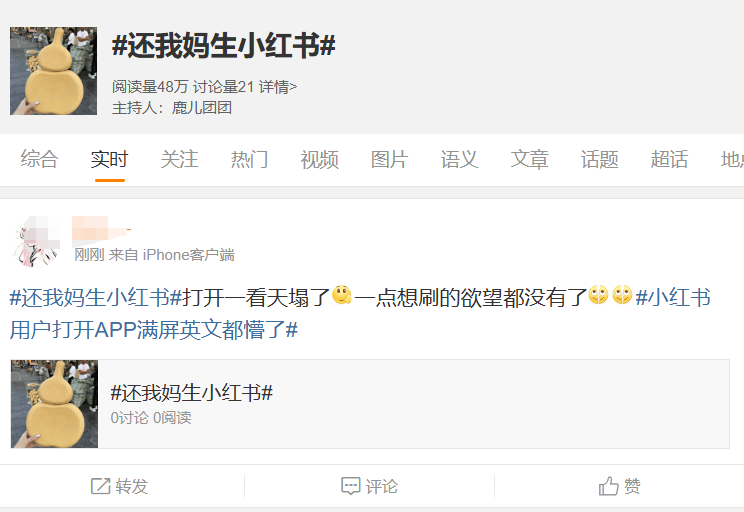Open the post author's blurred avatar
Screen dimensions: 744x512
pyautogui.click(x=36, y=241)
